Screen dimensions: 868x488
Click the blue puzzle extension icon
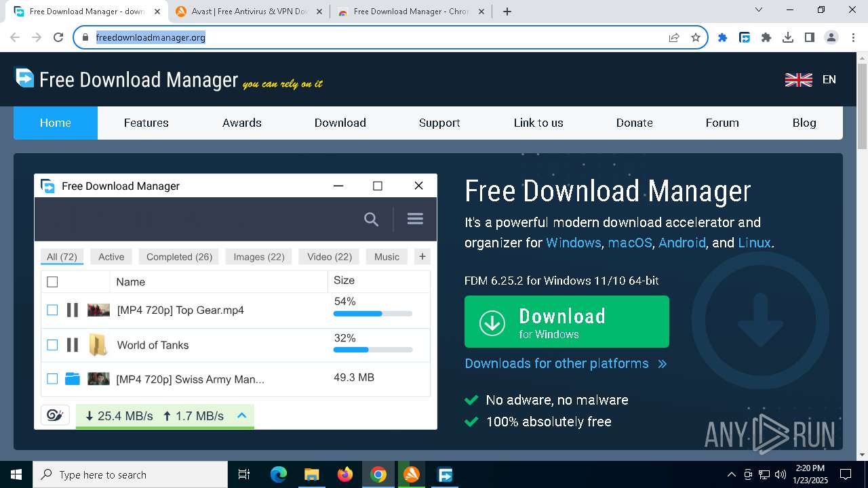[723, 38]
